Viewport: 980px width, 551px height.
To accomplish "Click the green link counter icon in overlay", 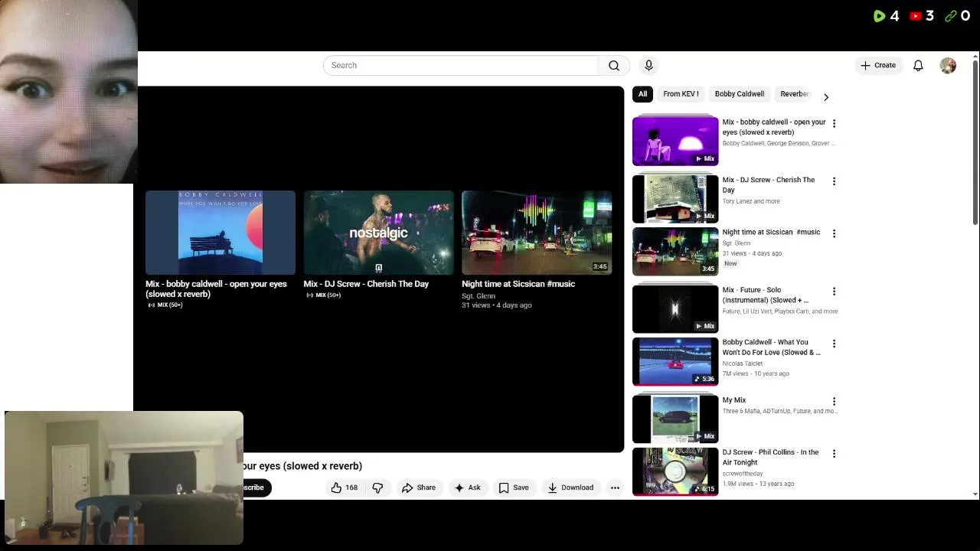I will pyautogui.click(x=951, y=15).
